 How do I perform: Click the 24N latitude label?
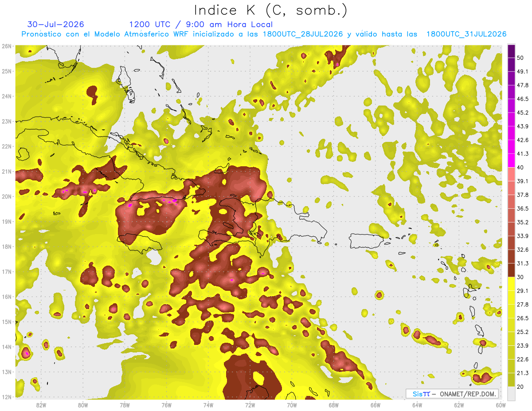7,96
